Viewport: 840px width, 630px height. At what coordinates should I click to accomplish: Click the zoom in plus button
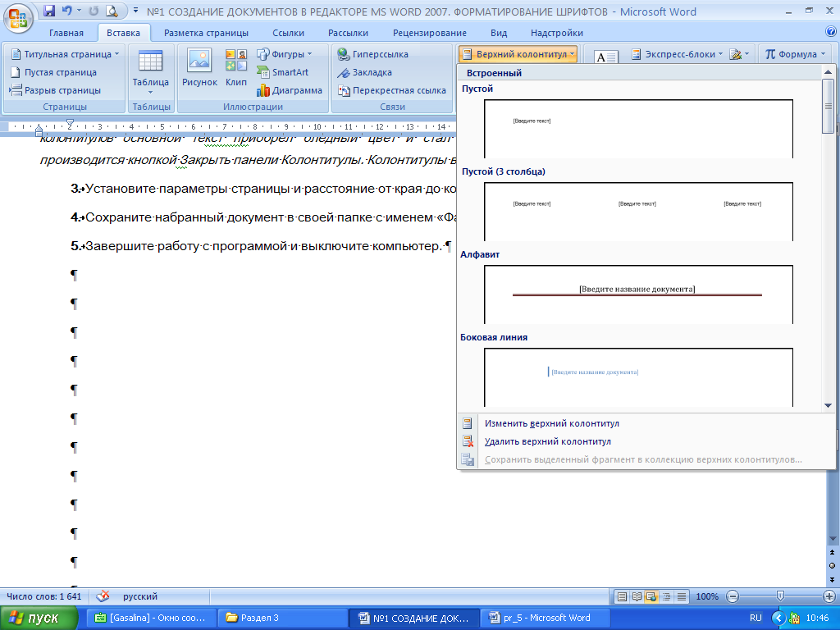pos(829,596)
